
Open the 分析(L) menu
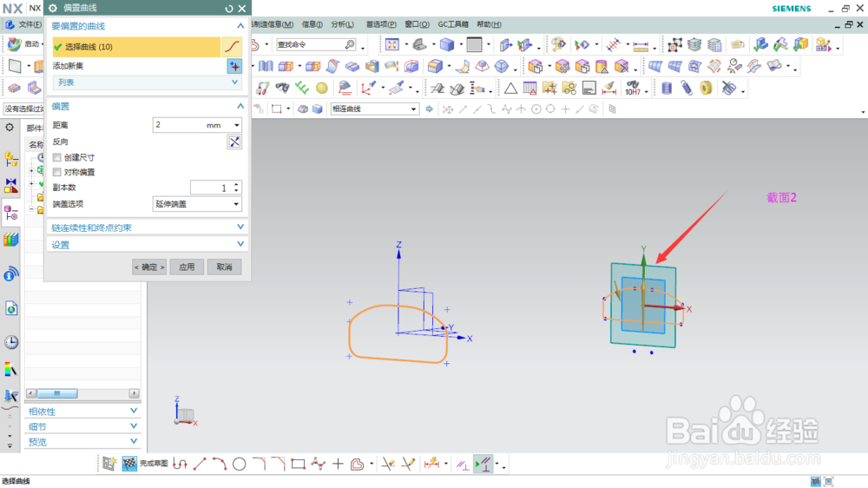tap(343, 24)
